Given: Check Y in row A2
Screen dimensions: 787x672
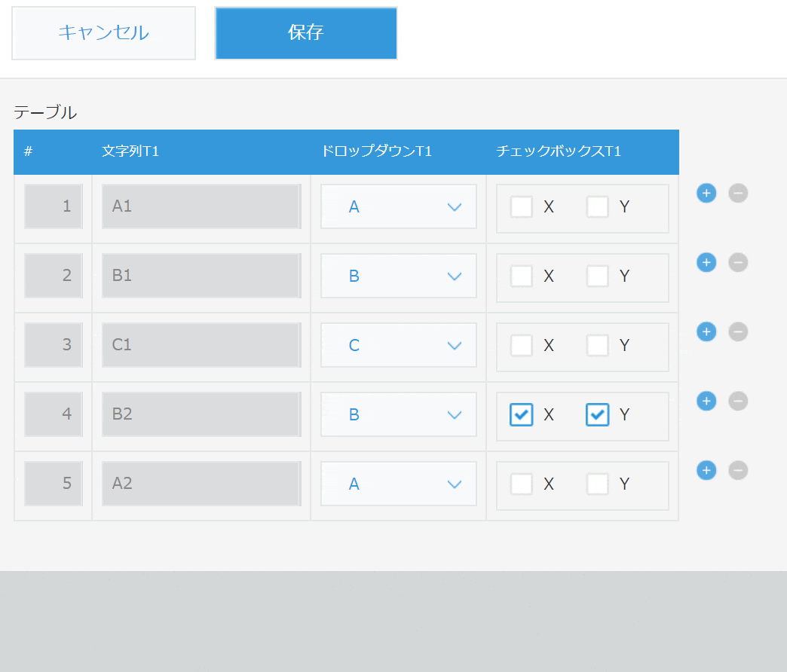Looking at the screenshot, I should 597,484.
